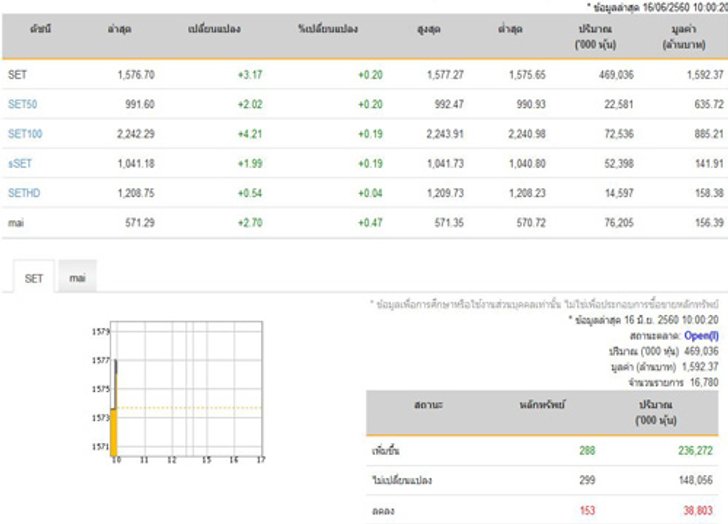
Task: Click SET last value 1,576.70
Action: coord(136,74)
